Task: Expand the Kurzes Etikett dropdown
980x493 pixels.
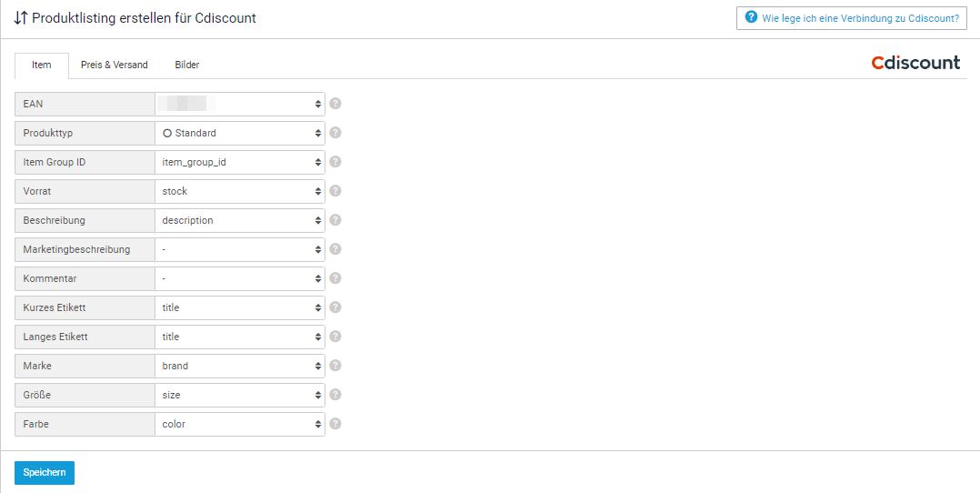Action: (x=240, y=307)
